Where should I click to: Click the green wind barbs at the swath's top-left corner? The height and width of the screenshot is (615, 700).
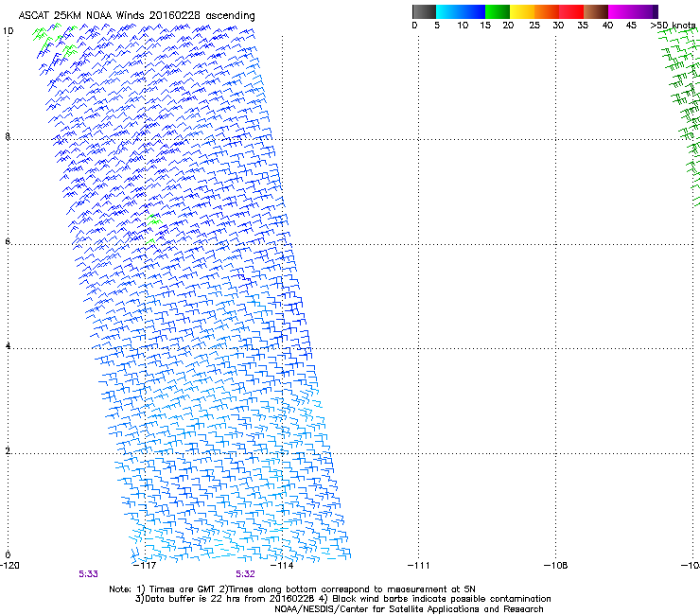(x=55, y=41)
